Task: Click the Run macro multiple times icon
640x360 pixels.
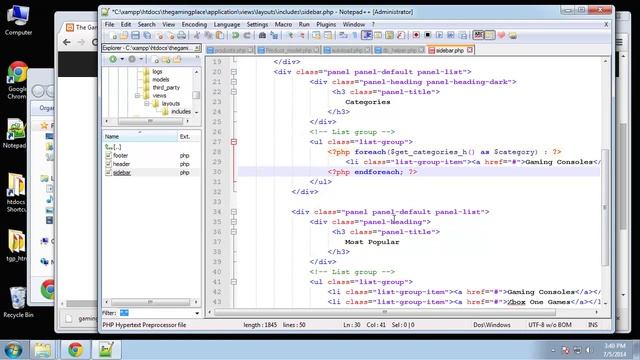Action: [x=451, y=36]
